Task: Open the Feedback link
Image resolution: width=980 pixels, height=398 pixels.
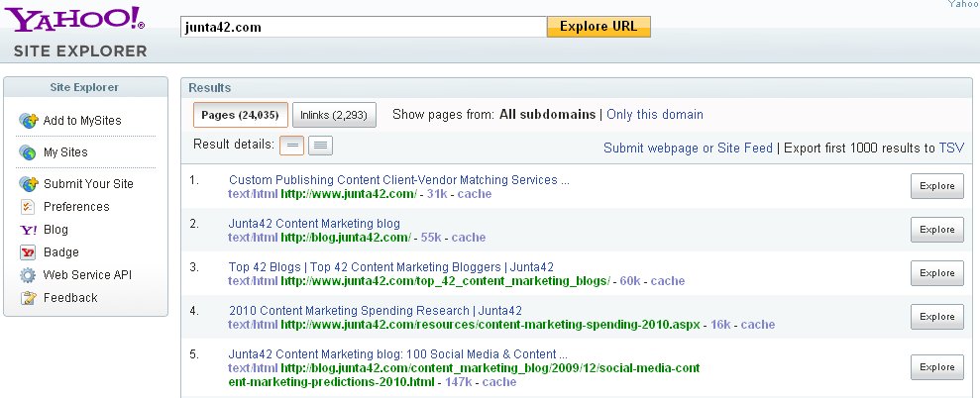Action: pos(70,298)
